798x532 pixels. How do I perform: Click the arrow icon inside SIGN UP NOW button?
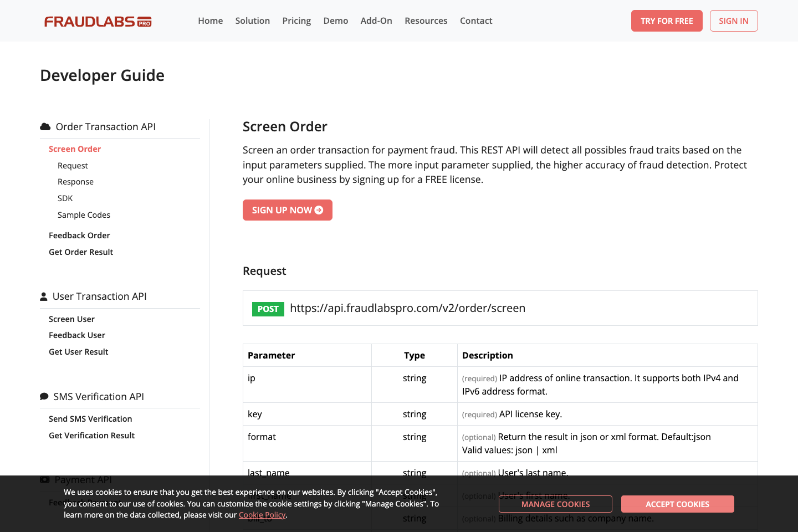[319, 210]
